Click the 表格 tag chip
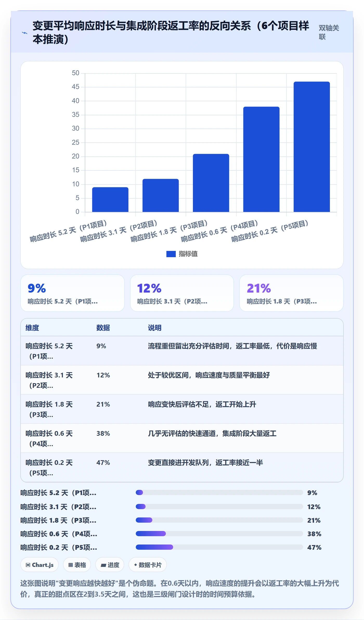Screen dimensions: 364x620 tap(77, 565)
